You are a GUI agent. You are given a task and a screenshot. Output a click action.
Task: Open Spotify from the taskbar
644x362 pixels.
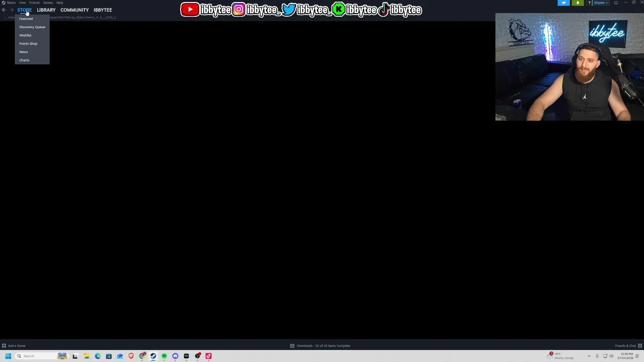click(x=164, y=356)
